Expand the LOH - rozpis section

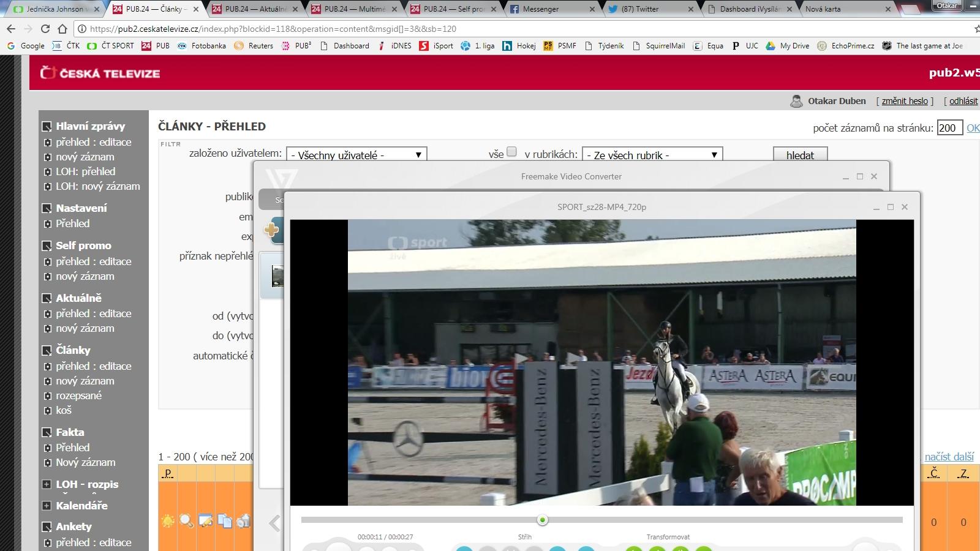pos(47,484)
